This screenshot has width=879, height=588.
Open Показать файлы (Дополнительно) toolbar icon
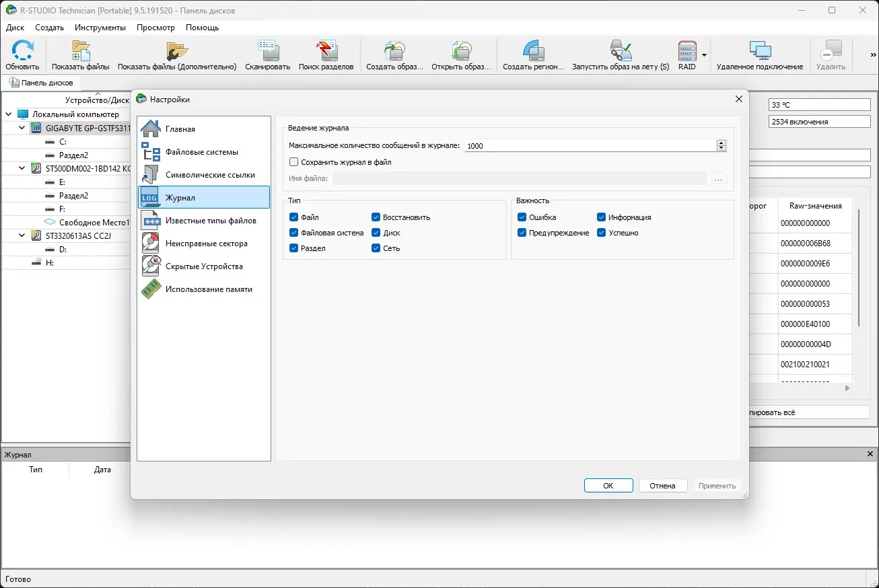[x=177, y=55]
